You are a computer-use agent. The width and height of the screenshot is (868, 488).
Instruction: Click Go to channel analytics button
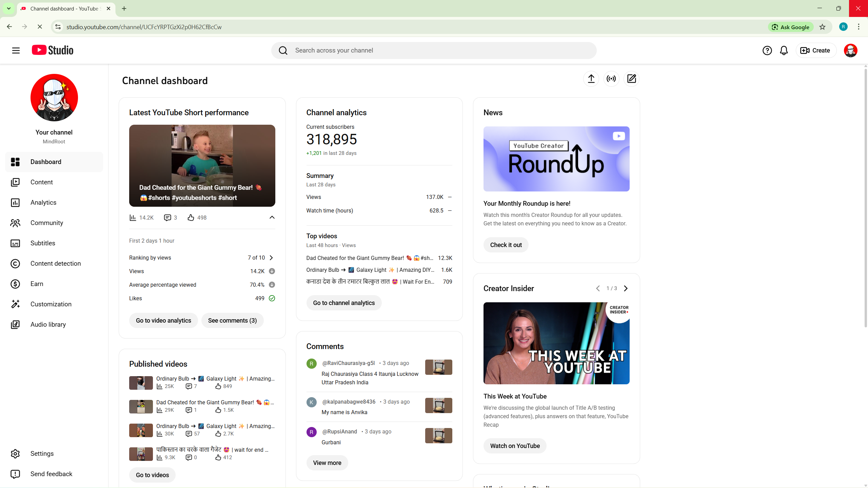tap(344, 303)
